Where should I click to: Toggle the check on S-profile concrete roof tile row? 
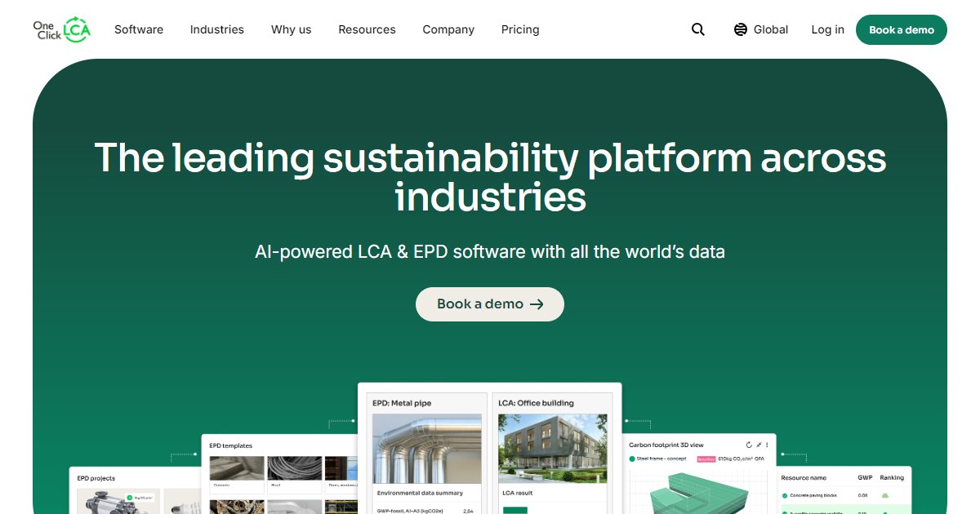click(785, 512)
